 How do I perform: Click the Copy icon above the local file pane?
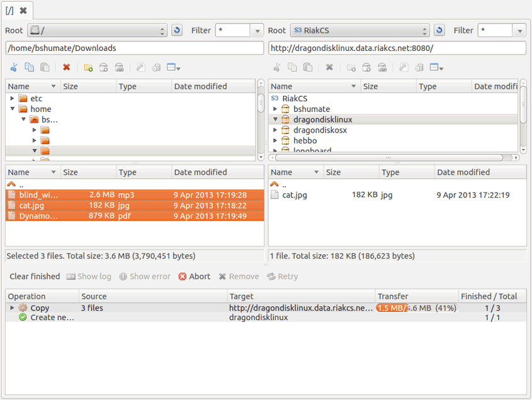point(28,67)
